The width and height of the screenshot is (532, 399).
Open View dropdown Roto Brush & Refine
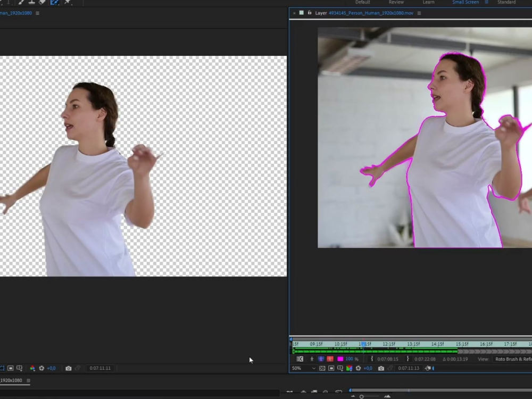pos(513,359)
